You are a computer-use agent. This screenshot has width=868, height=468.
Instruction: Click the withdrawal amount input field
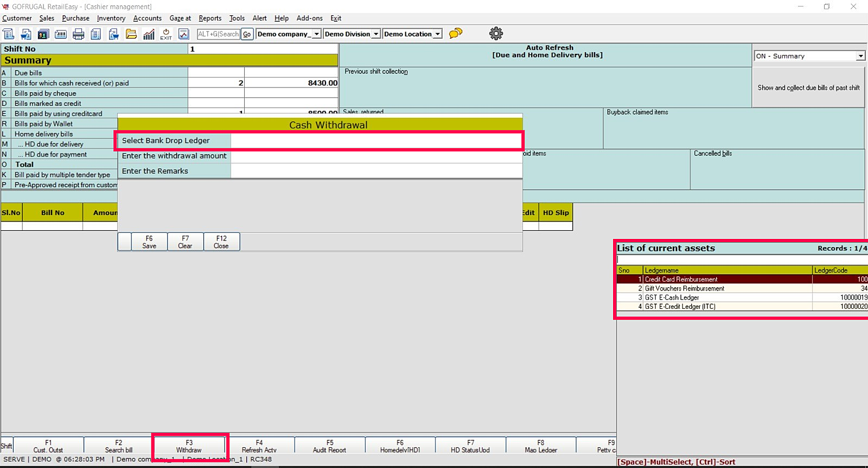(376, 156)
